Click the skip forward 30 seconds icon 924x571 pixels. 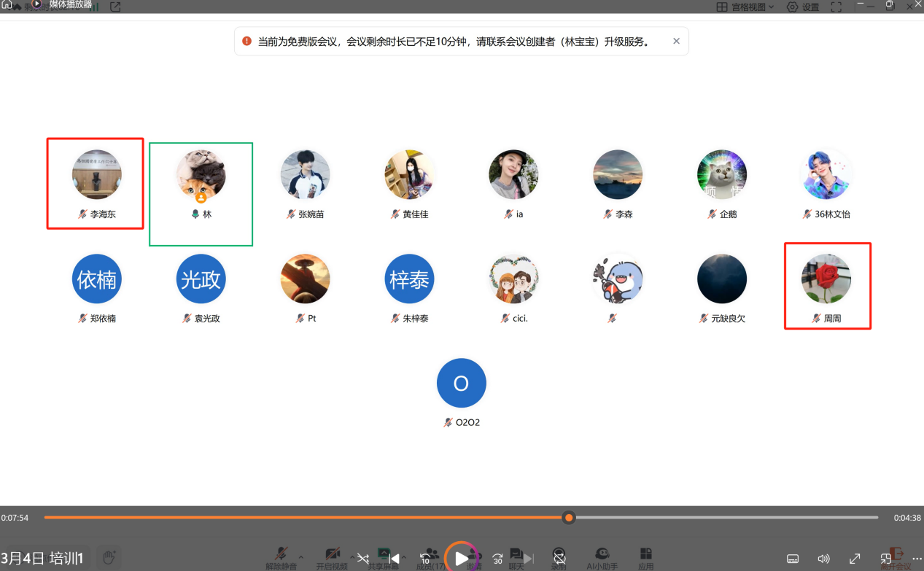[497, 559]
